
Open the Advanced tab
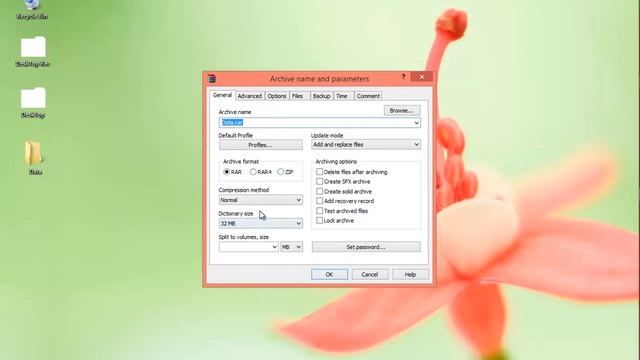pyautogui.click(x=249, y=96)
